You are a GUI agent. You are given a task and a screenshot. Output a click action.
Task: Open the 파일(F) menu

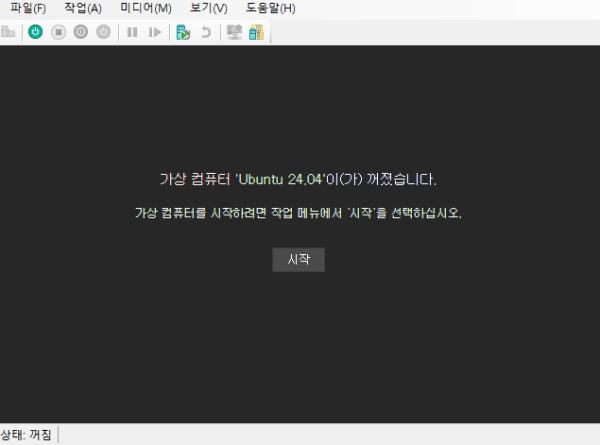point(28,8)
